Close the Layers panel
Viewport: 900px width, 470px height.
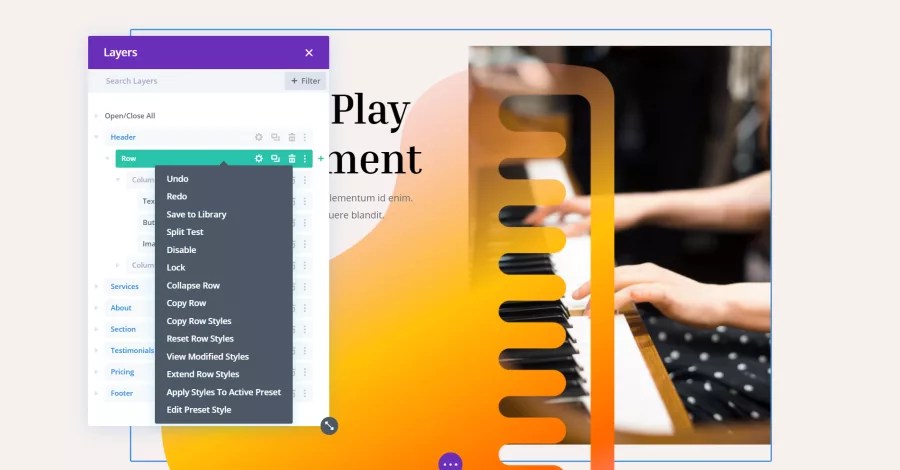point(309,53)
